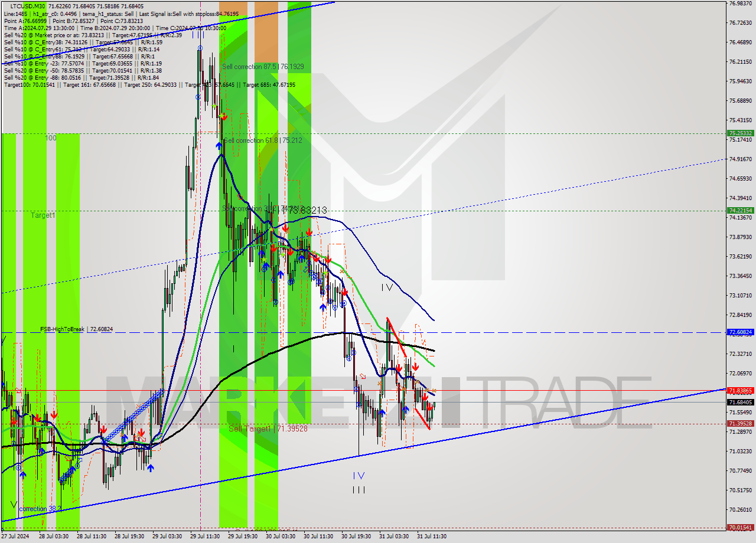
Task: Click the red 71.39528 price tag
Action: point(740,423)
